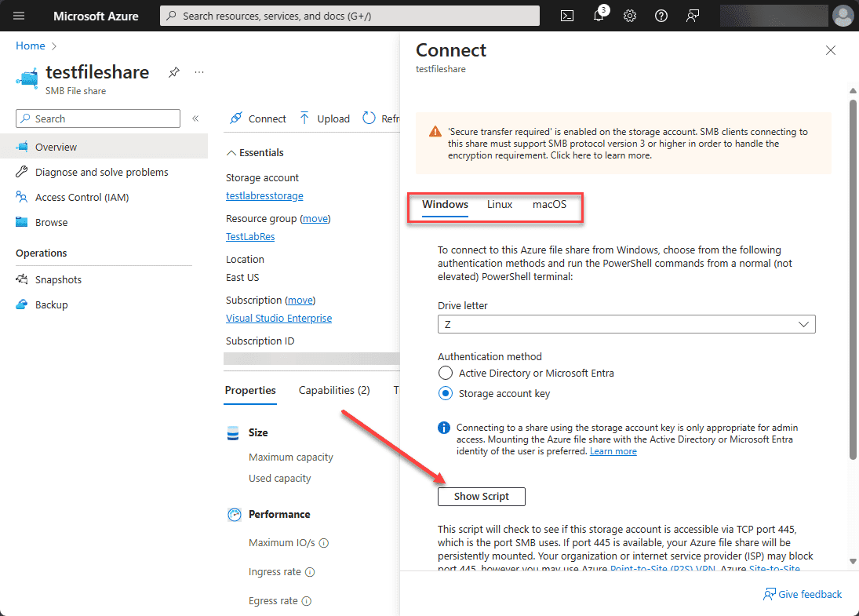Pin testfileshare to dashboard
859x616 pixels.
173,72
